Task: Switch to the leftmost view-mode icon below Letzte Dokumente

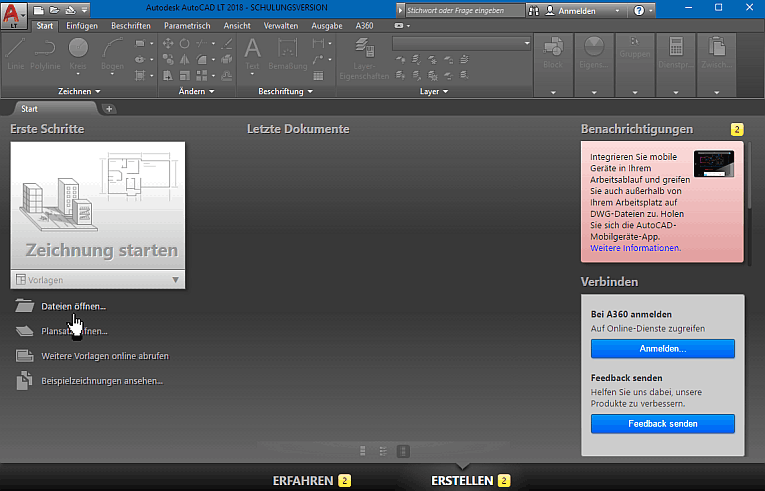Action: pos(362,451)
